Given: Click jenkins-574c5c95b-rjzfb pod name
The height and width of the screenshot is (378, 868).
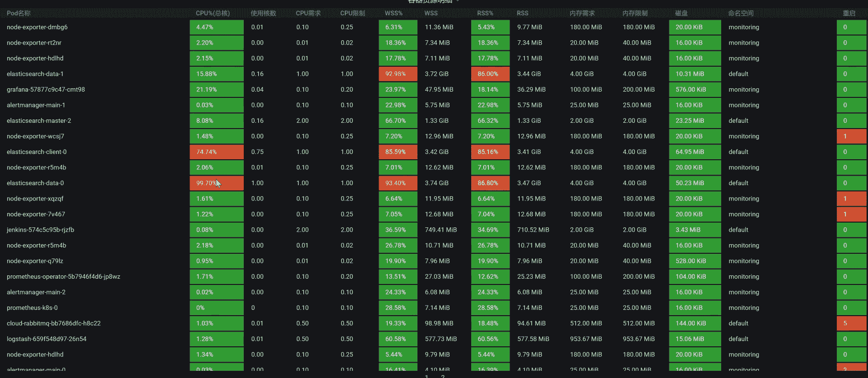Looking at the screenshot, I should (x=40, y=230).
